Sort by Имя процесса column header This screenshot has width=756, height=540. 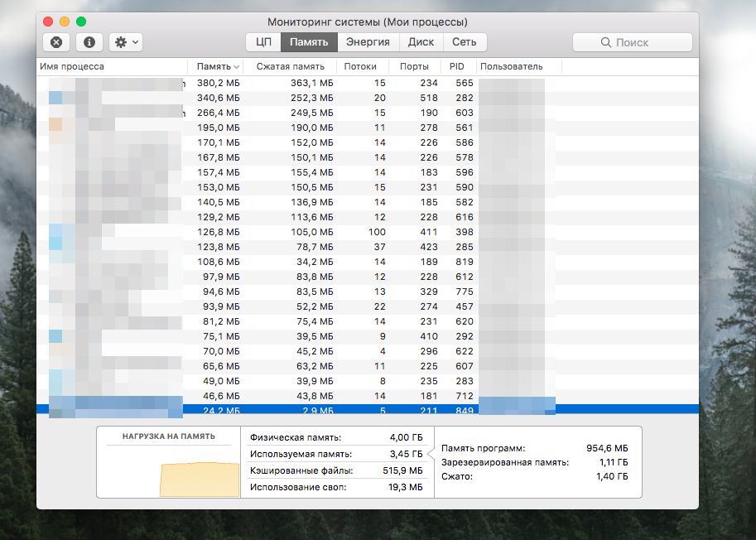click(x=112, y=66)
